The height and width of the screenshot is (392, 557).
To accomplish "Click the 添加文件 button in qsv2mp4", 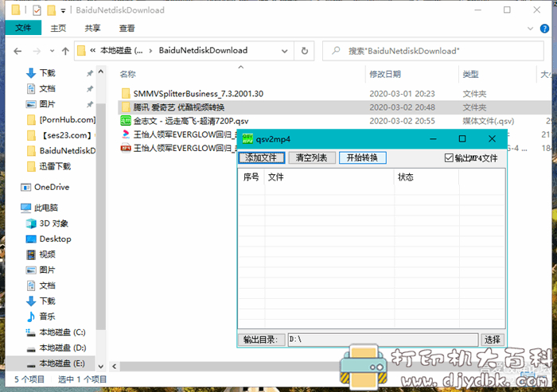I will point(262,157).
